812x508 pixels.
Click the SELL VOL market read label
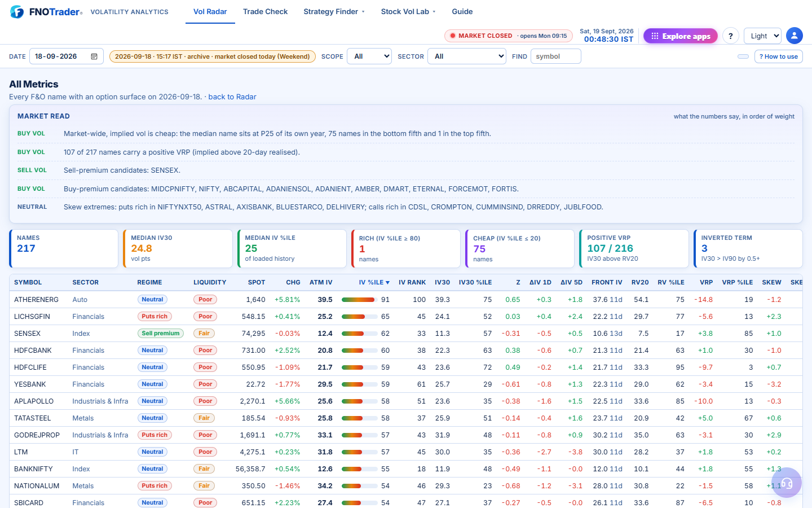[x=32, y=170]
